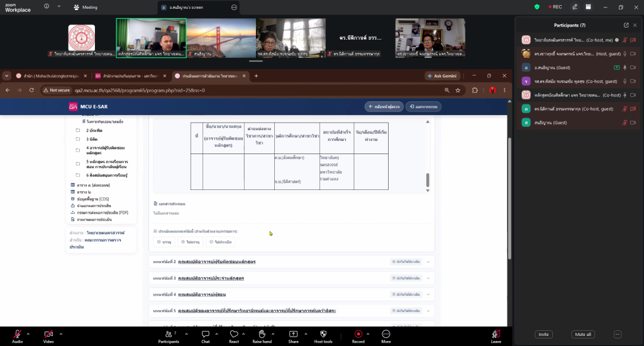This screenshot has height=346, width=644.
Task: Click the Ask Gemini button
Action: click(x=442, y=76)
